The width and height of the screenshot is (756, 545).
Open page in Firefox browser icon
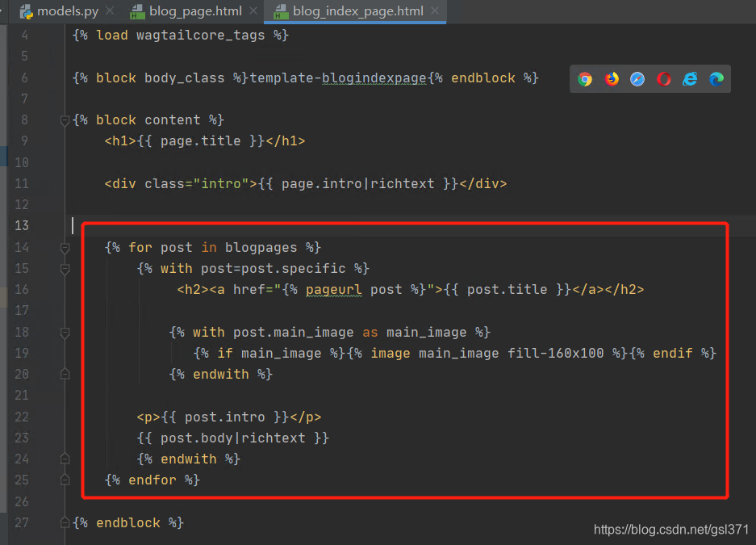[612, 79]
